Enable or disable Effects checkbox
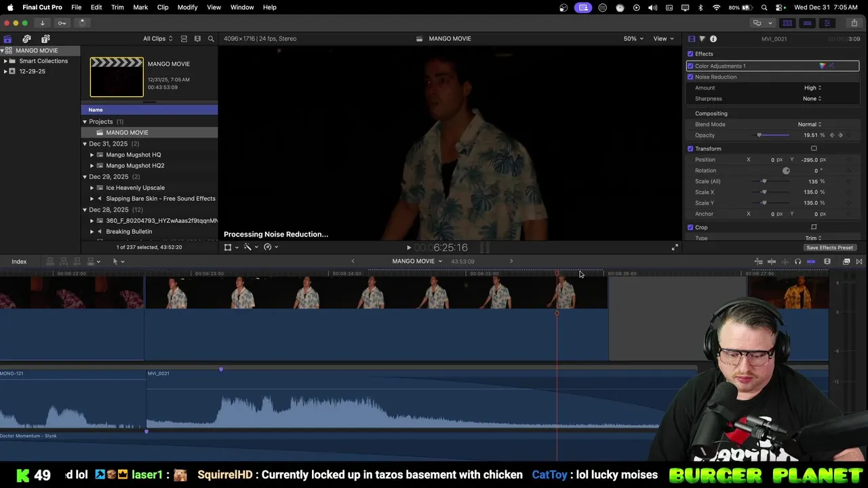Image resolution: width=868 pixels, height=488 pixels. [x=690, y=54]
